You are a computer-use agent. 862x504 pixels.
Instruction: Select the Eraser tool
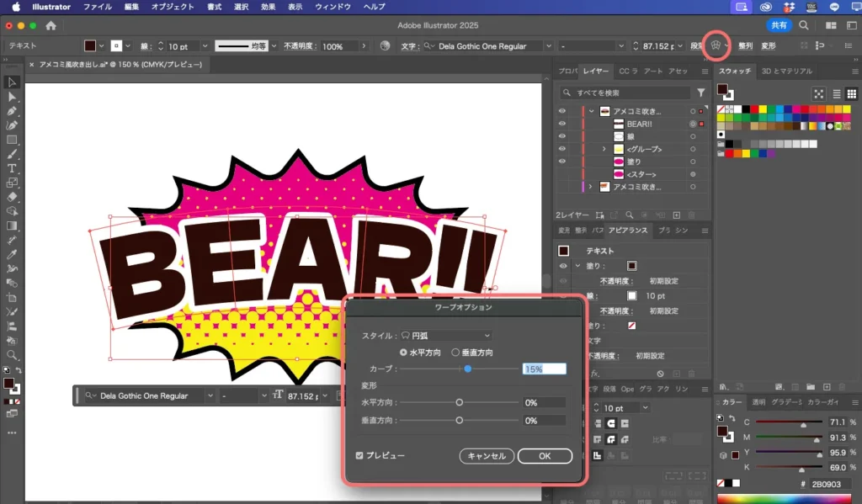[12, 197]
